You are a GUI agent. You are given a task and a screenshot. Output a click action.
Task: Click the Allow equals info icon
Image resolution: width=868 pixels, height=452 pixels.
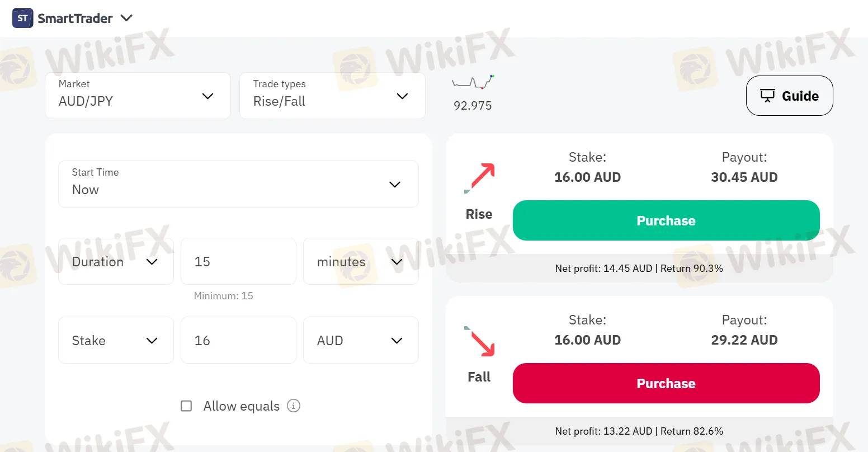pos(294,406)
